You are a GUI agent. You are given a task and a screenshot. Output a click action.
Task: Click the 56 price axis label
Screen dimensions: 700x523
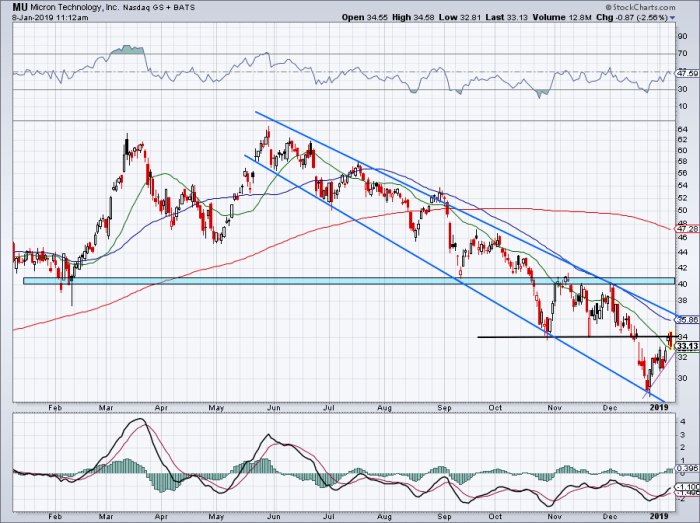(x=682, y=173)
